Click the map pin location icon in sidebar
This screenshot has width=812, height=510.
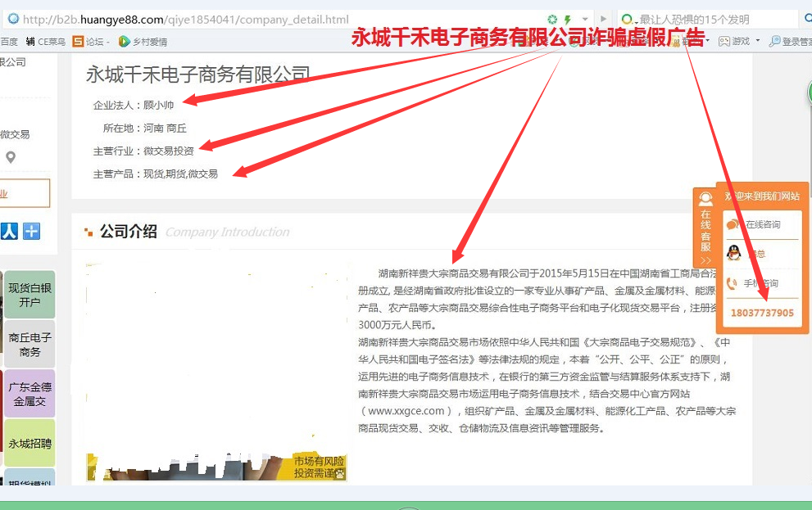coord(11,156)
